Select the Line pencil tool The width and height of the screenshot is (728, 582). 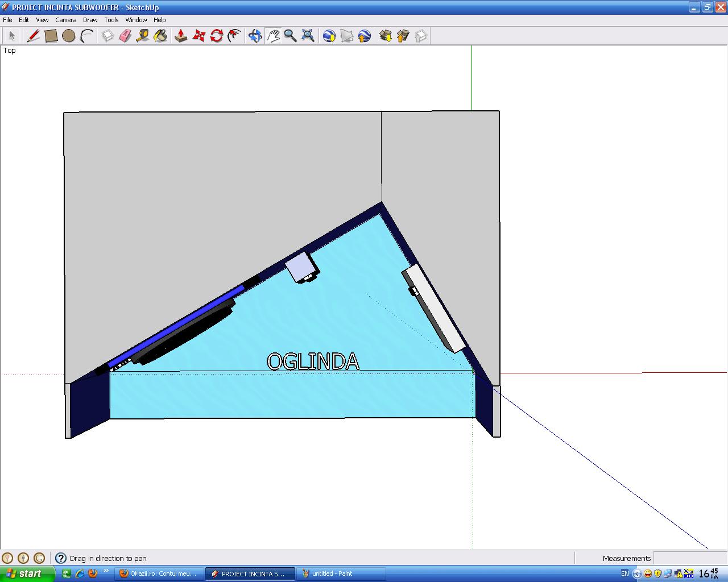point(33,36)
